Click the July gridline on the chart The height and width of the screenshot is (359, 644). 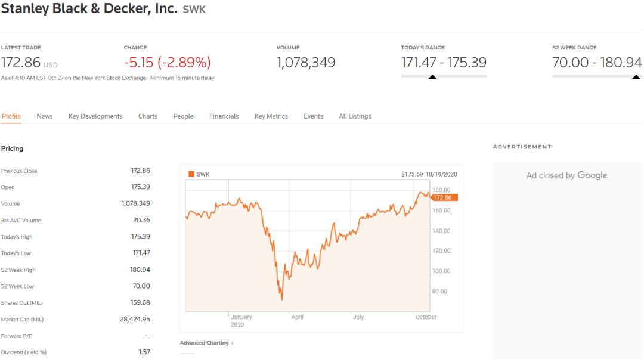(351, 246)
